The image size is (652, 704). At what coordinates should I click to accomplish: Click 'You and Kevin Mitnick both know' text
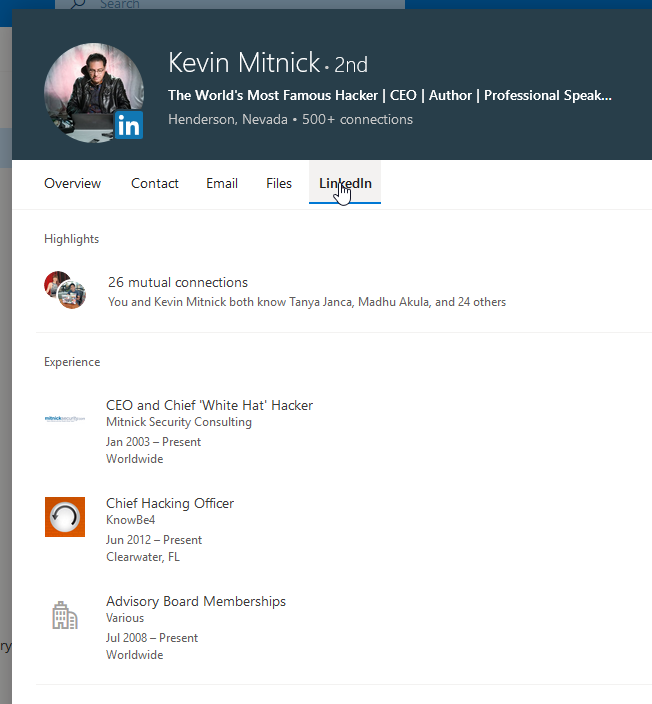[x=307, y=302]
